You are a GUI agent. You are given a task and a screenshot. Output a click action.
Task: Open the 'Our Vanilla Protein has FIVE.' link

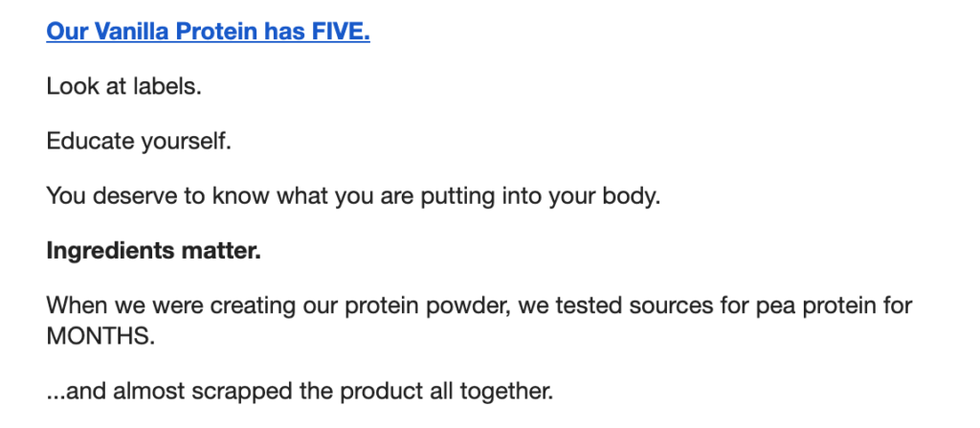point(208,32)
